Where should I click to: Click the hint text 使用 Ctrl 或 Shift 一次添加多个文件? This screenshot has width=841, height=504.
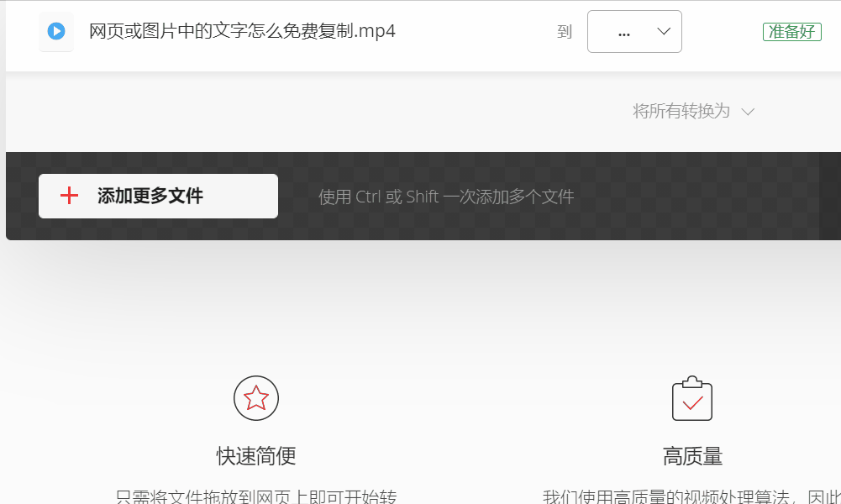tap(446, 197)
